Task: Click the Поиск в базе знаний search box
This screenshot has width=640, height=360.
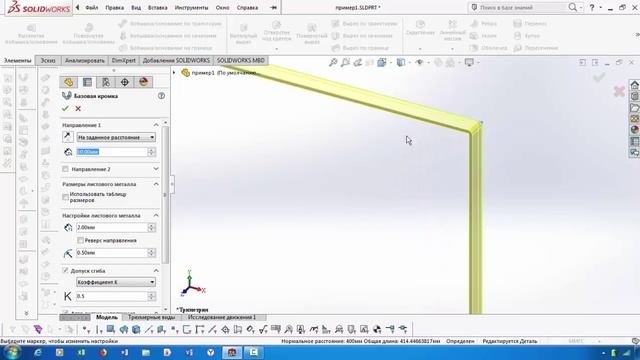Action: [518, 7]
